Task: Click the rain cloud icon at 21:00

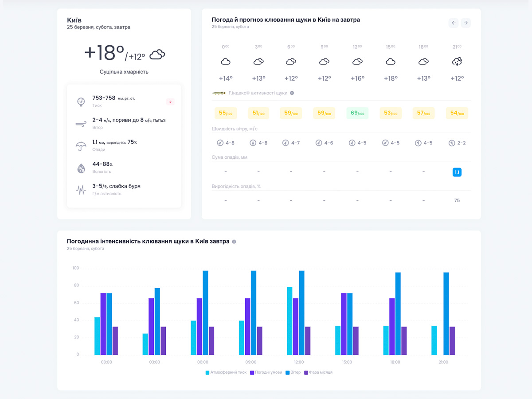Action: coord(457,62)
